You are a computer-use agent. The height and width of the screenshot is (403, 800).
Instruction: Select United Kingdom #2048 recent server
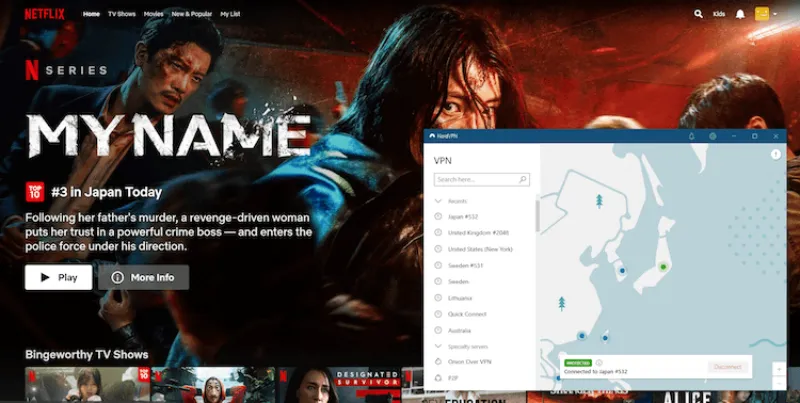[481, 233]
